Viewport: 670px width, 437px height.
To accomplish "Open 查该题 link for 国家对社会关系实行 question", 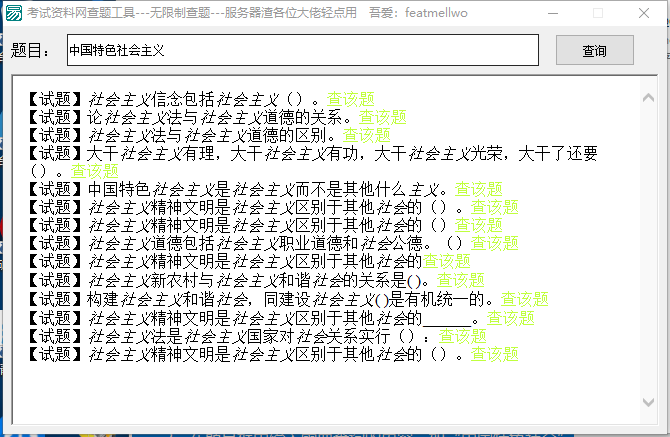I will [x=462, y=336].
